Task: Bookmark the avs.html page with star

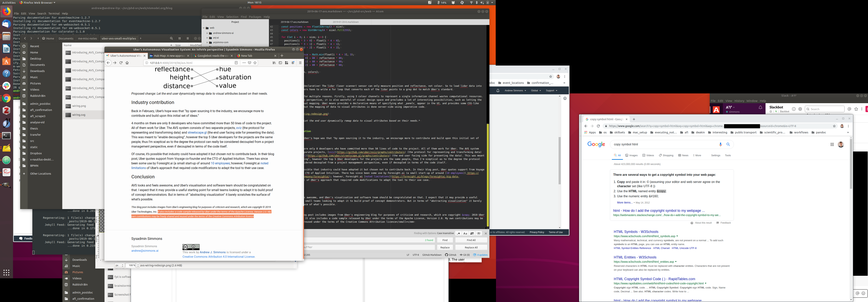Action: (x=255, y=63)
